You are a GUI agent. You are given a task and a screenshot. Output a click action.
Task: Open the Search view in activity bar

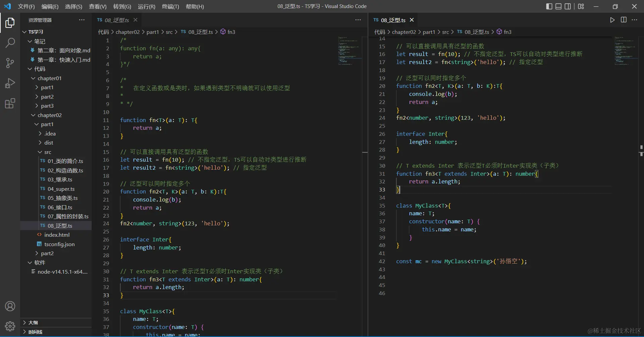(x=10, y=43)
